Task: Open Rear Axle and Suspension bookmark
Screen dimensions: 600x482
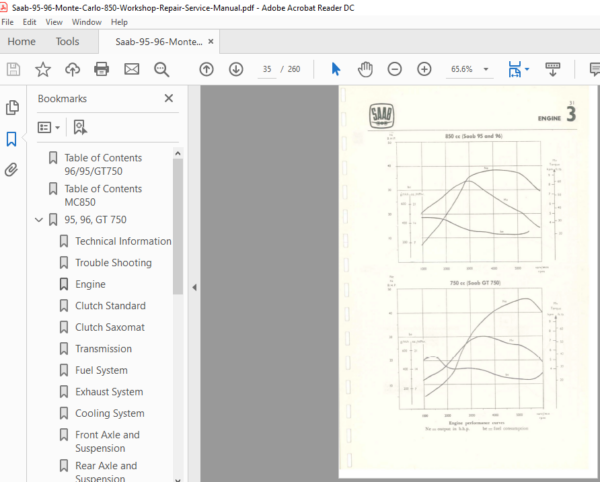Action: (x=106, y=472)
